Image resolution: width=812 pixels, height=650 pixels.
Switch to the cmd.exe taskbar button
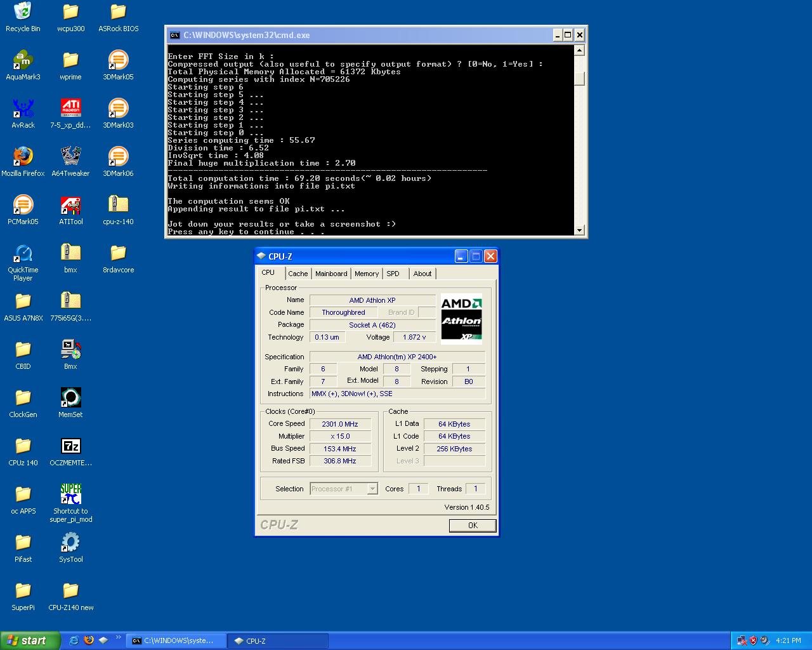tap(176, 640)
